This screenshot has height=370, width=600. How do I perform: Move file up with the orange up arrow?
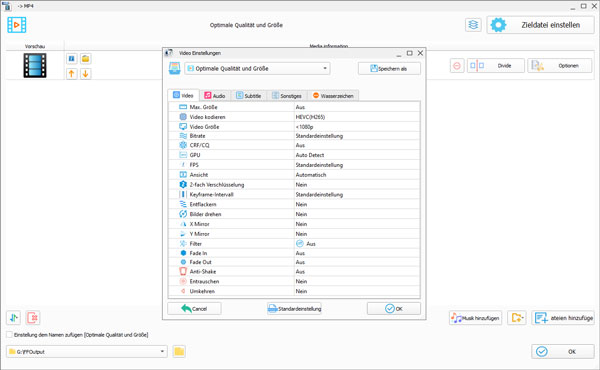pos(72,73)
